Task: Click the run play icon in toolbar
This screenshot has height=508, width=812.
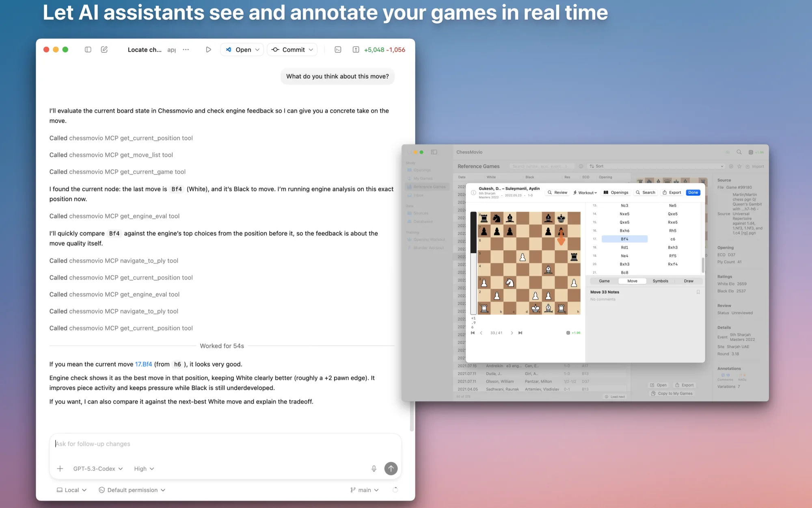Action: coord(208,50)
